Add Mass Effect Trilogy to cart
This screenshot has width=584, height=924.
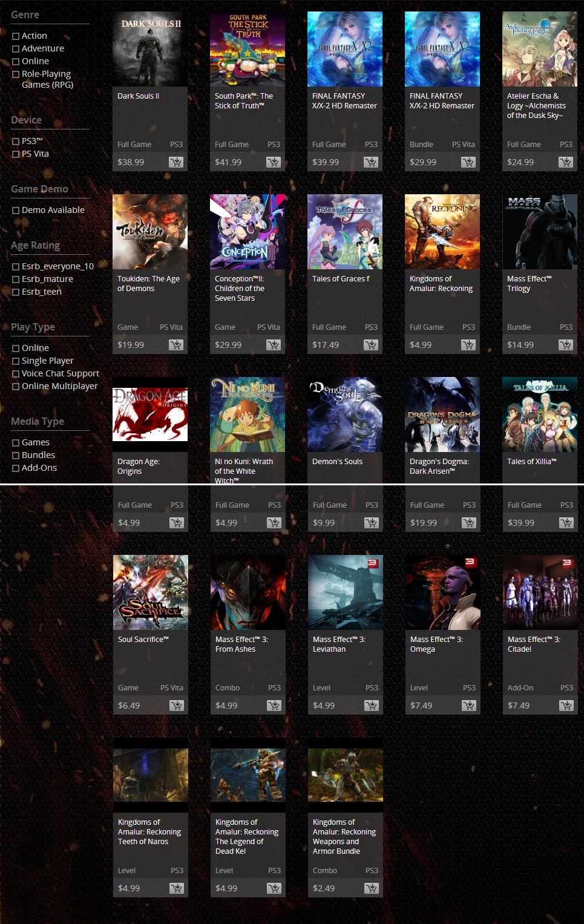pyautogui.click(x=566, y=345)
